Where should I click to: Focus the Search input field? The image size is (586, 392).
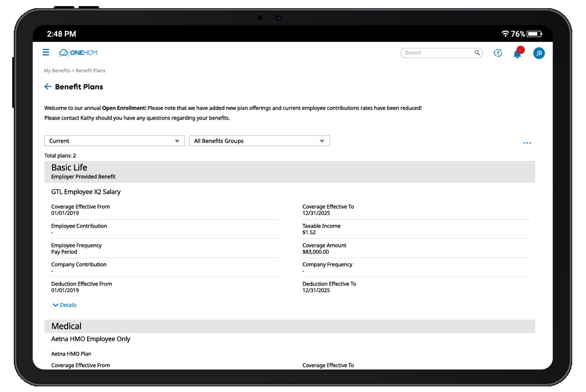tap(437, 53)
